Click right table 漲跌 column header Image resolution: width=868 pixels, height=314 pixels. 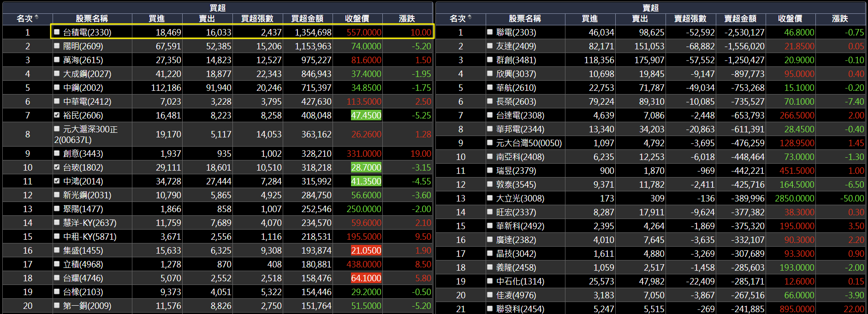coord(840,18)
